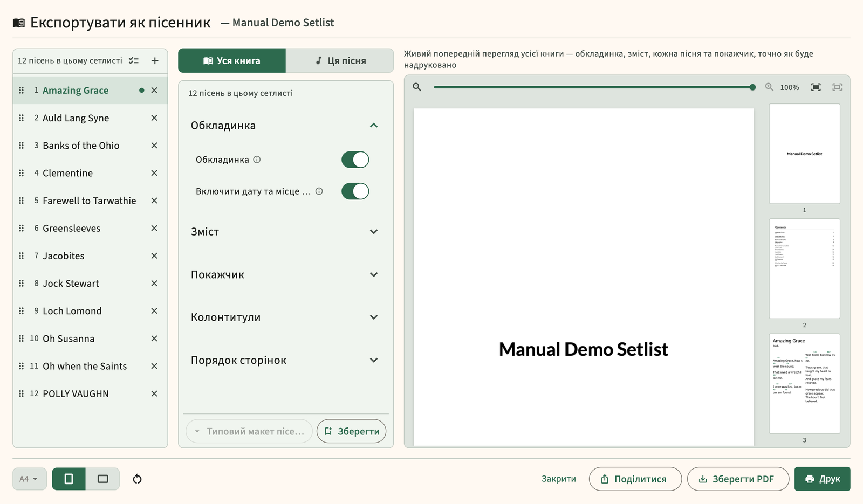This screenshot has width=863, height=504.
Task: Click the Друк print button
Action: point(823,479)
